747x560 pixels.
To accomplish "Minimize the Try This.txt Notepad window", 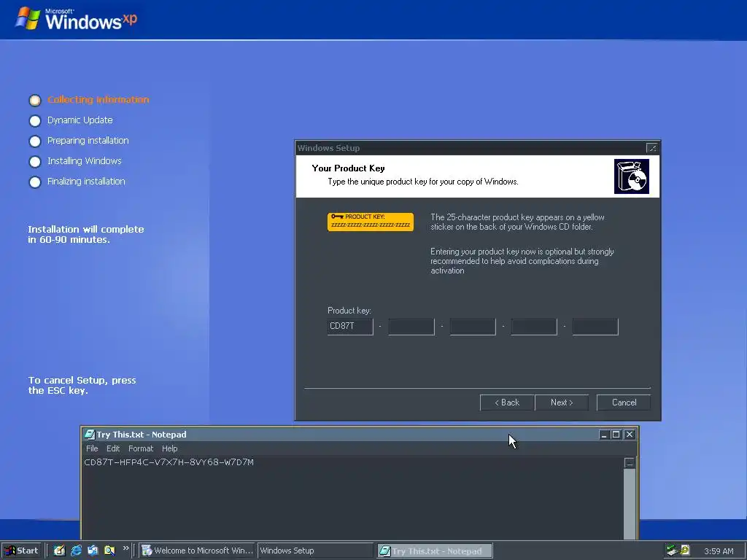I will tap(604, 435).
